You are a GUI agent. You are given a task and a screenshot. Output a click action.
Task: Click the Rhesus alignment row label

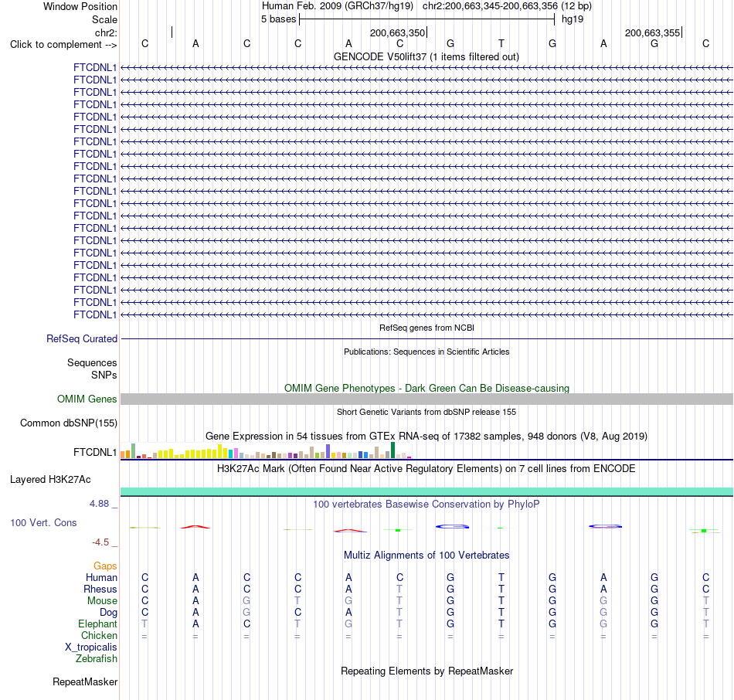coord(100,589)
